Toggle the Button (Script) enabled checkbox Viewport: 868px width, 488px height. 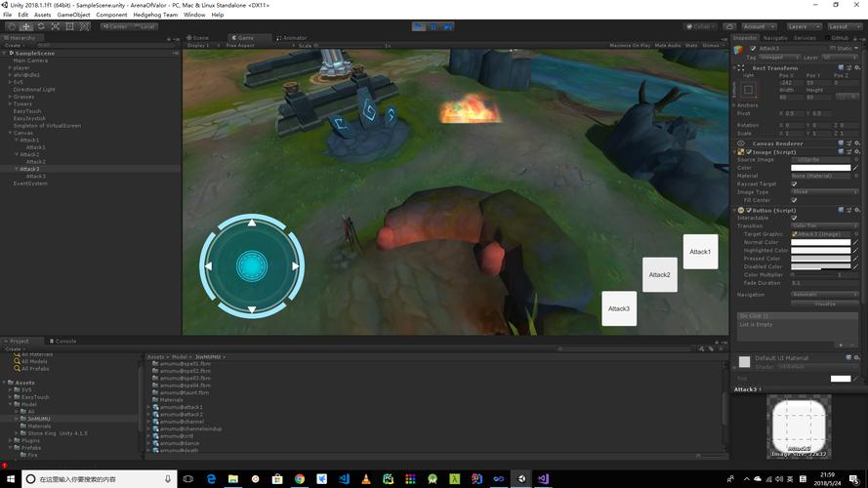point(749,211)
